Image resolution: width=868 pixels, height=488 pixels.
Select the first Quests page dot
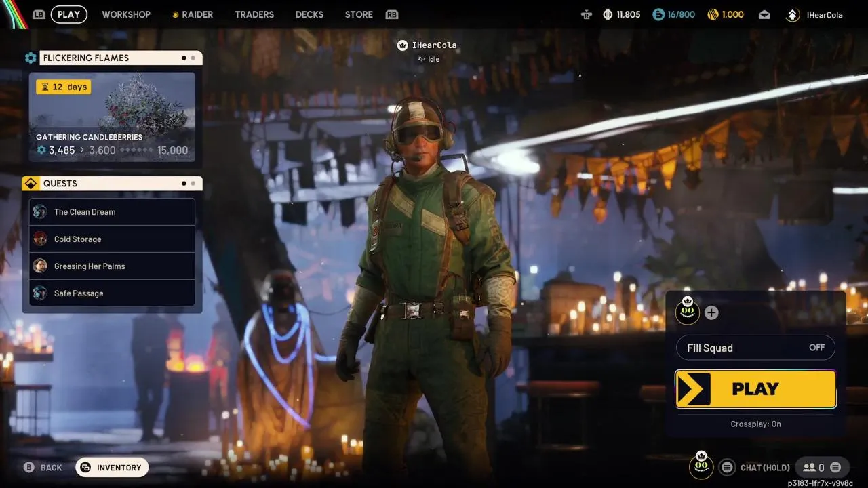click(184, 184)
